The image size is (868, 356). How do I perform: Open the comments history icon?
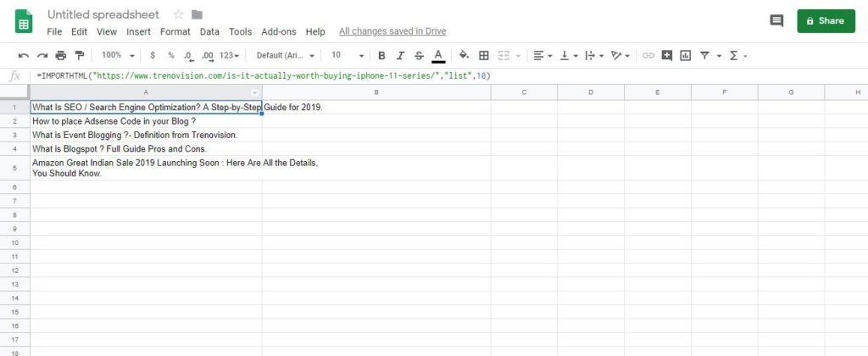coord(776,21)
